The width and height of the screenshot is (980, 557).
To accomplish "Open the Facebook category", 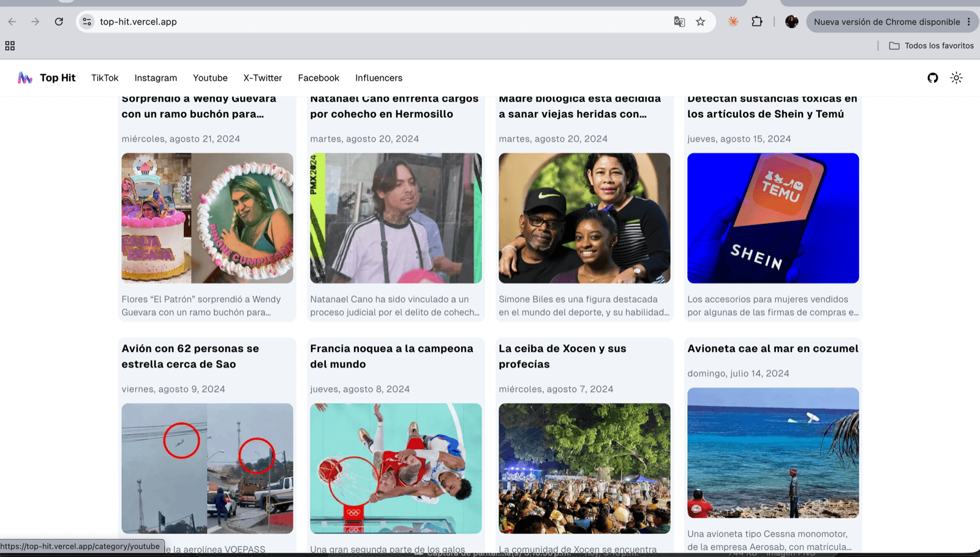I will (318, 78).
